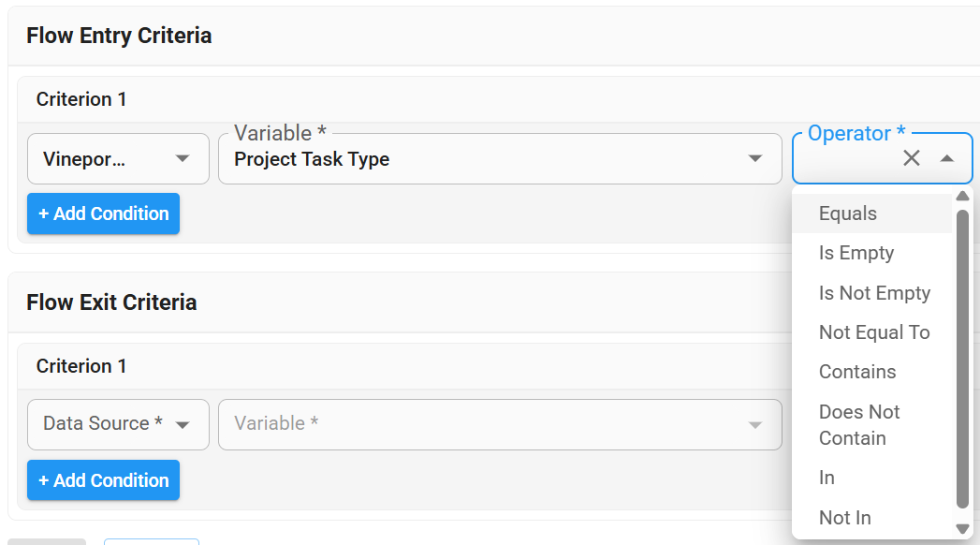
Task: Select Does Not Contain option
Action: [x=859, y=425]
